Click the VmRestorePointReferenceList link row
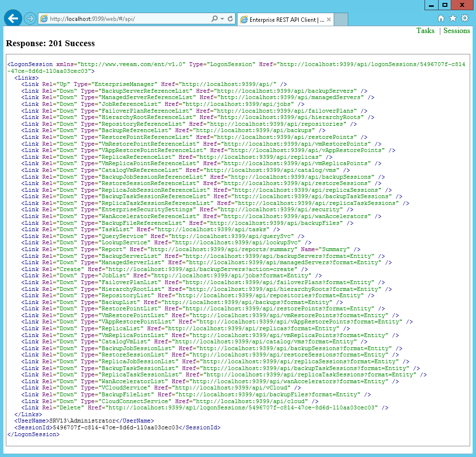Screen dimensions: 476x457 [201, 144]
